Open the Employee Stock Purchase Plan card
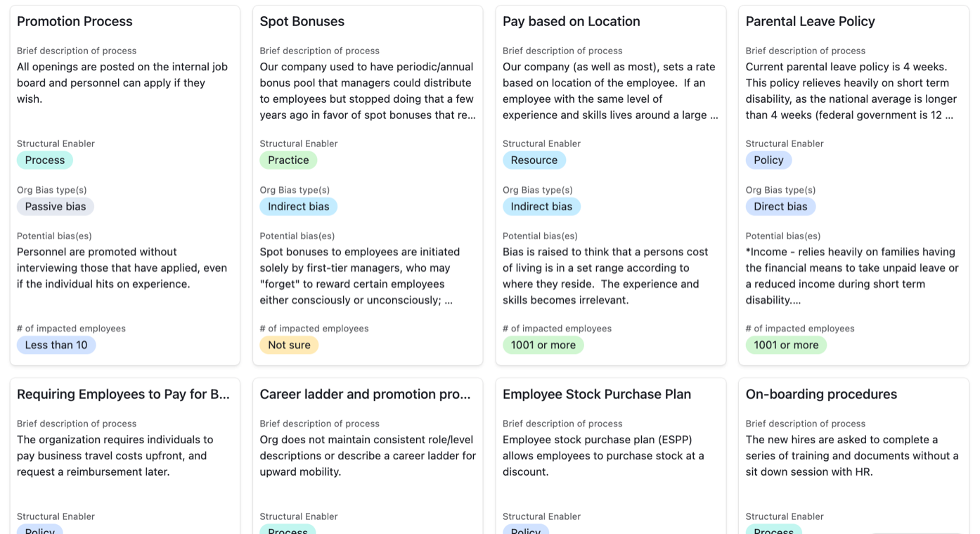 (x=596, y=394)
